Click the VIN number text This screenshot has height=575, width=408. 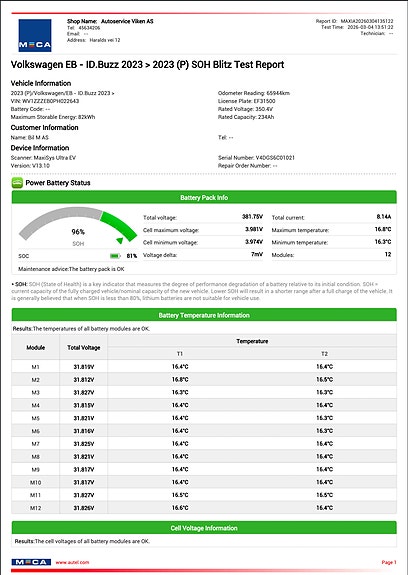pos(45,101)
